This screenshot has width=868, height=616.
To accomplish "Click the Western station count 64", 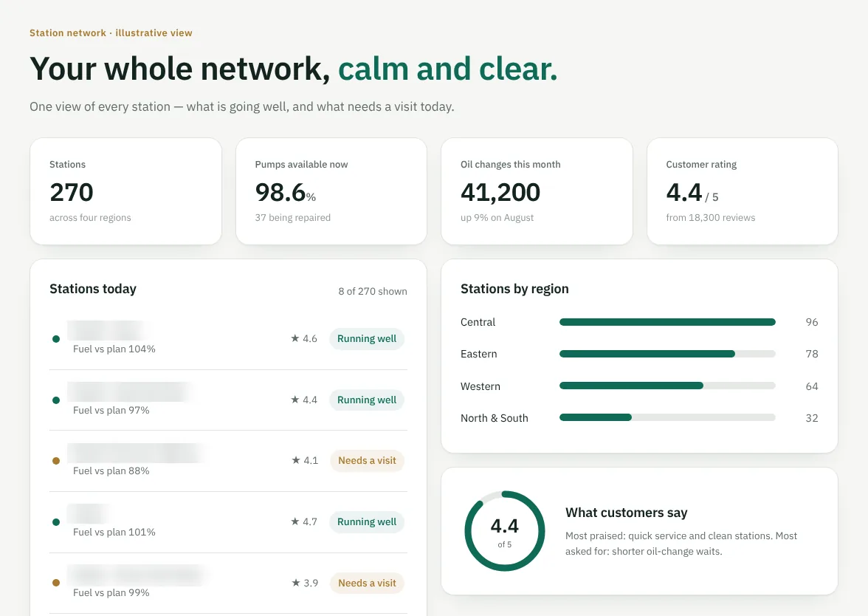I will coord(812,386).
